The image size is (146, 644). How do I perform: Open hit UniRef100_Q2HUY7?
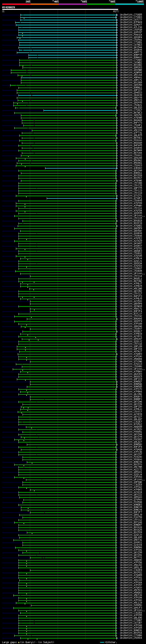pos(131,25)
